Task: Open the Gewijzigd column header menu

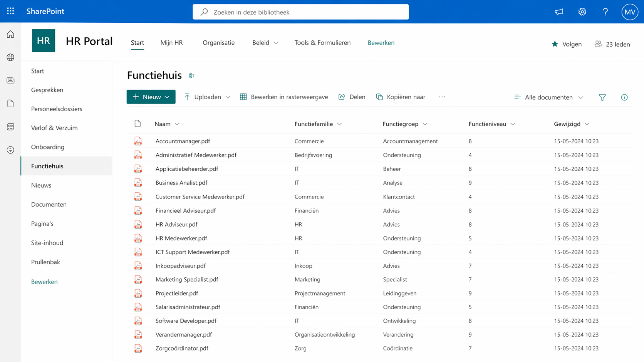Action: (572, 124)
